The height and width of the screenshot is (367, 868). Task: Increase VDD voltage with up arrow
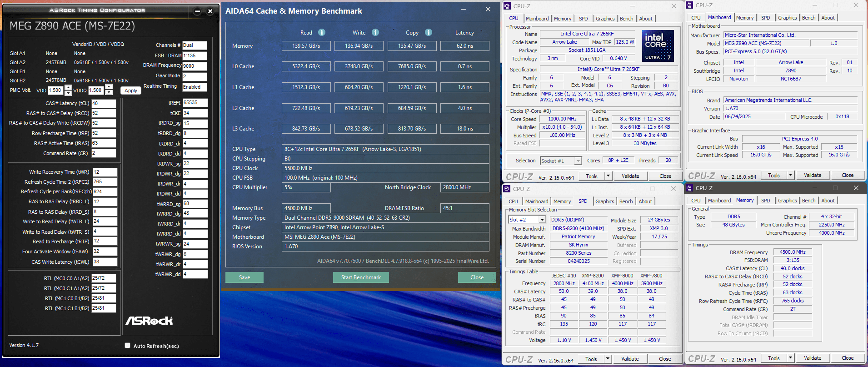tap(68, 87)
